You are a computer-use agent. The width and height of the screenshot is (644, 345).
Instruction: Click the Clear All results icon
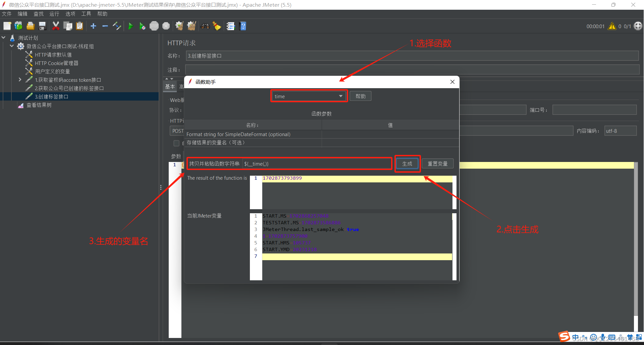click(x=192, y=26)
